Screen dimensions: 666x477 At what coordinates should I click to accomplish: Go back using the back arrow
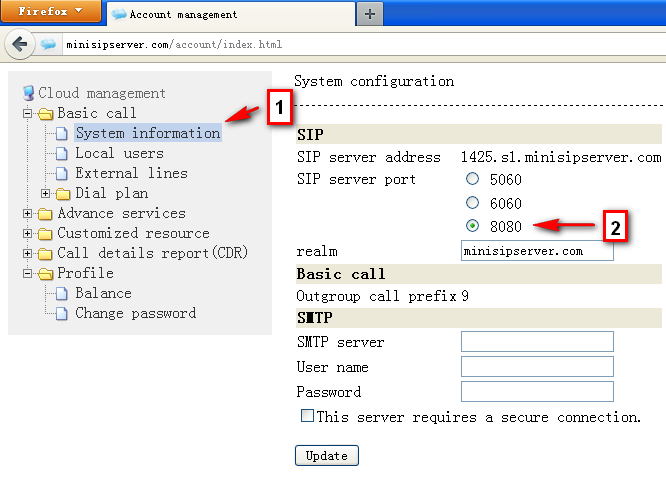(20, 44)
